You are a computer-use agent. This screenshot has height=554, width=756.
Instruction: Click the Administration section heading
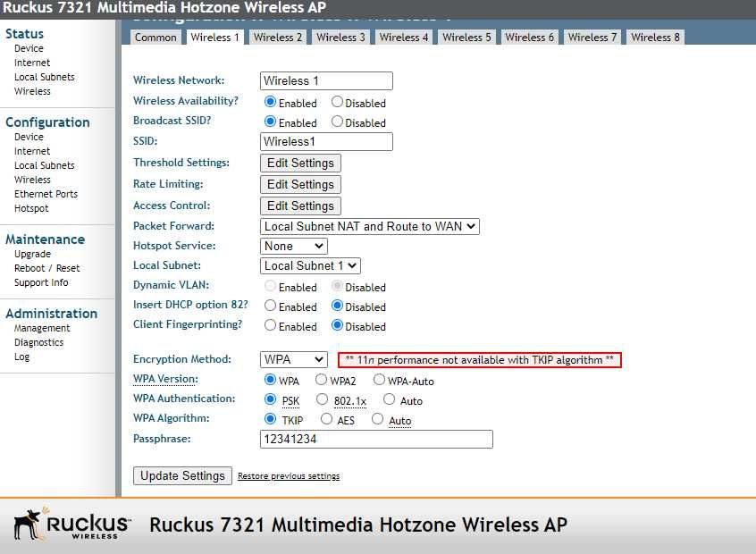click(x=51, y=314)
